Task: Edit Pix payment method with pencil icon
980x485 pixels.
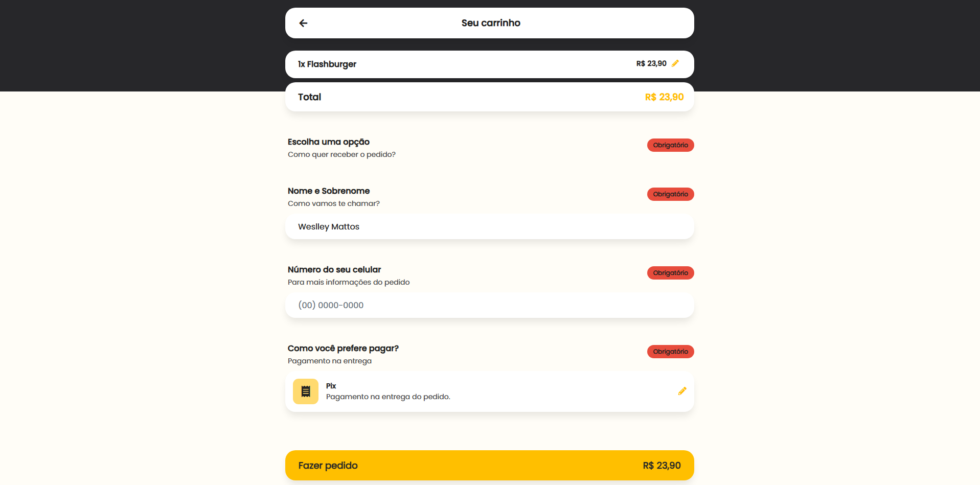Action: (682, 391)
